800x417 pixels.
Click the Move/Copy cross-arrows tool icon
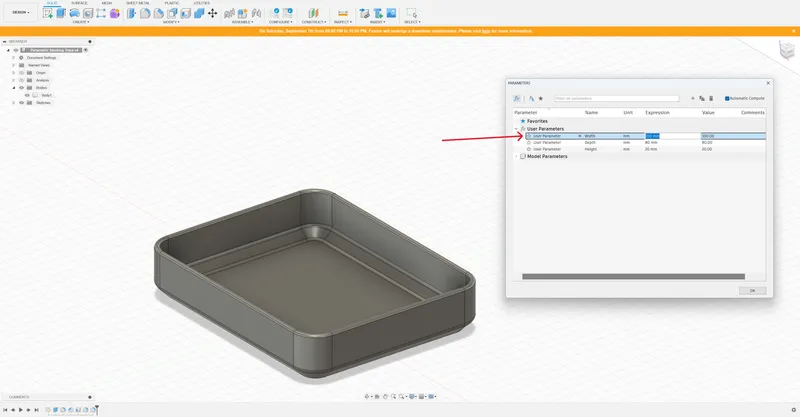pyautogui.click(x=213, y=14)
